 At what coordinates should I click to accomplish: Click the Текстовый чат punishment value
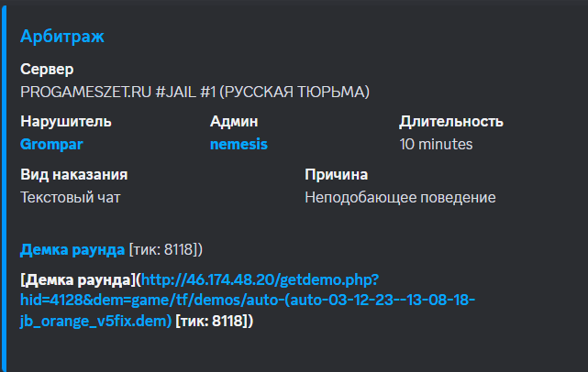(x=70, y=197)
